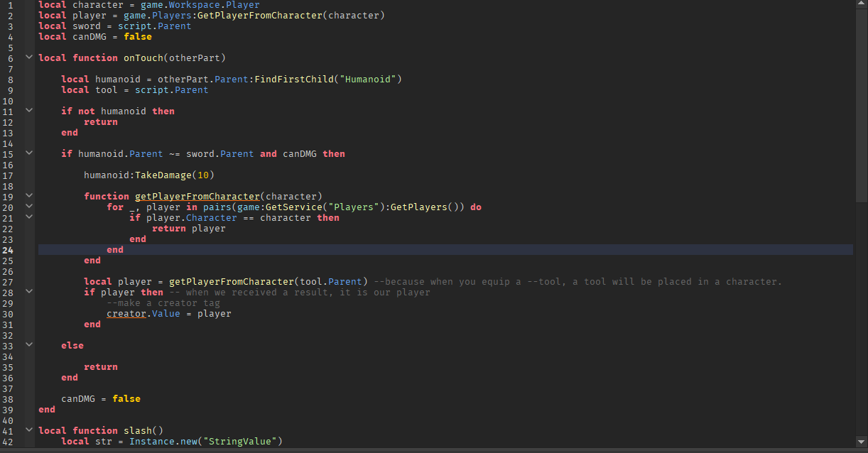Viewport: 868px width, 453px height.
Task: Collapse the 'if player then' block on line 28
Action: click(28, 291)
